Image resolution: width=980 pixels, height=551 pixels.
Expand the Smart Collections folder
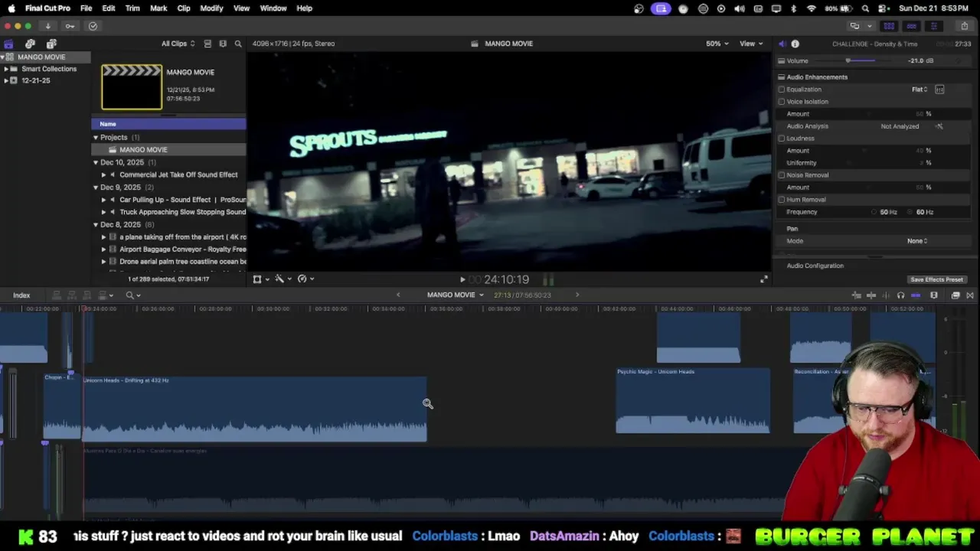[x=5, y=69]
